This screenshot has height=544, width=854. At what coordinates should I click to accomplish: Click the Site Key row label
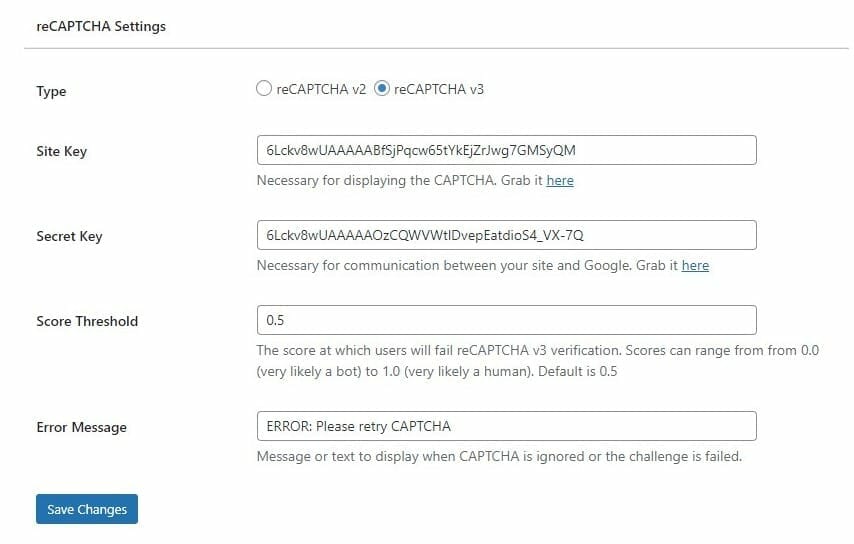click(x=62, y=151)
